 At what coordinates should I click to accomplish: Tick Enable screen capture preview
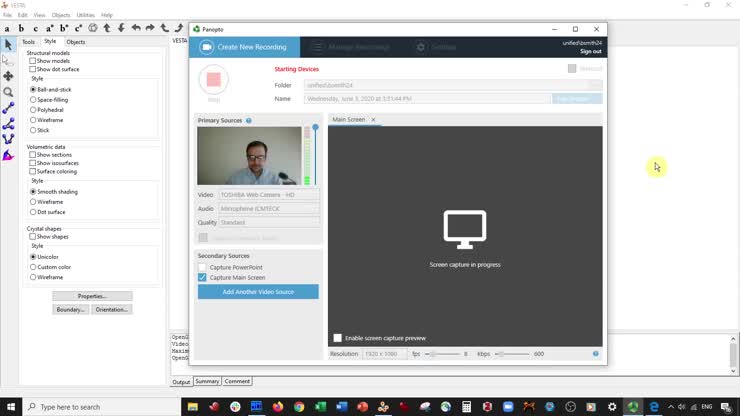(x=338, y=338)
